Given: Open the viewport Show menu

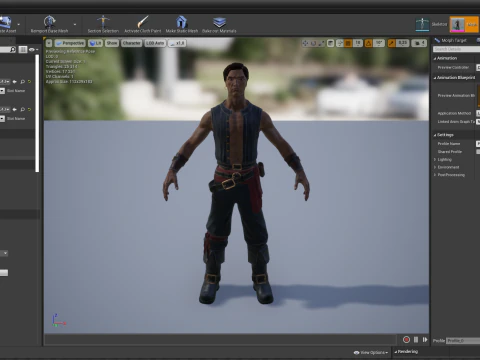Looking at the screenshot, I should [x=112, y=43].
